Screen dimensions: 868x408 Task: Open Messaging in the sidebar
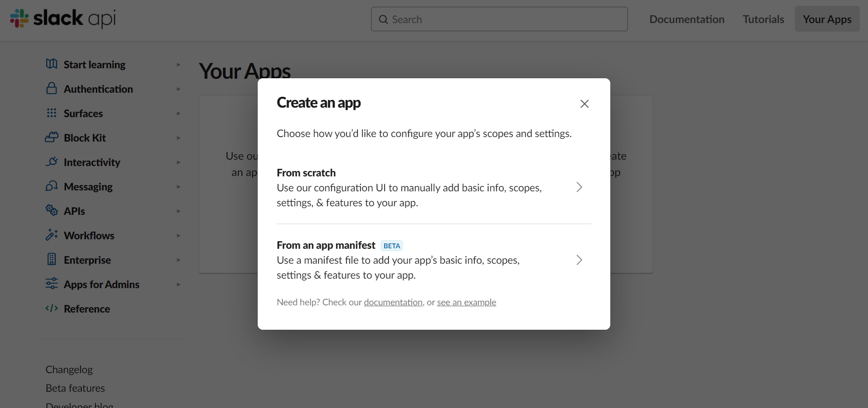click(x=88, y=187)
